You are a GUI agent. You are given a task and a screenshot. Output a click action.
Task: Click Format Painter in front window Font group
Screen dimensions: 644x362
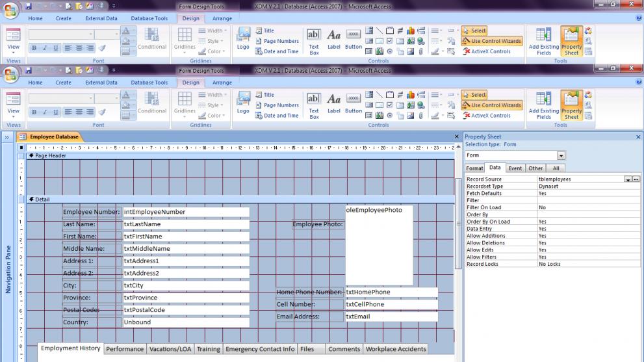coord(102,112)
